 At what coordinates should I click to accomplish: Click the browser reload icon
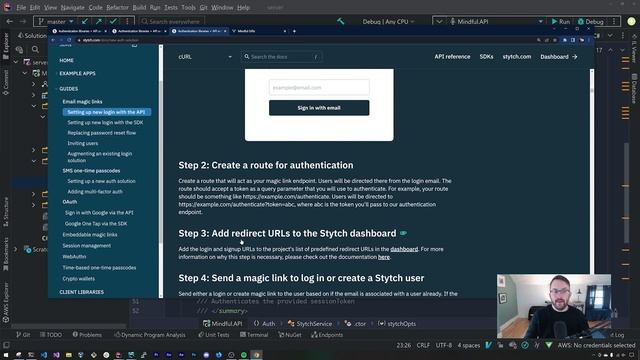pos(69,40)
